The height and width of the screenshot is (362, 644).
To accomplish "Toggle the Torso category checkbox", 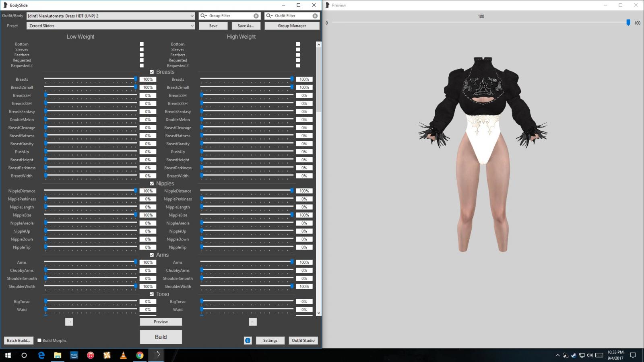I will (x=152, y=294).
